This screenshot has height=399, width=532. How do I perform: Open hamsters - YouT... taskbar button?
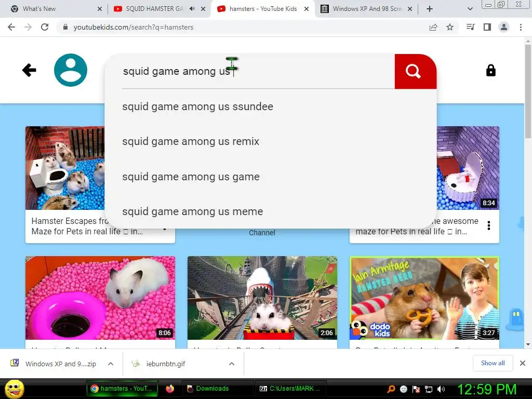click(122, 389)
